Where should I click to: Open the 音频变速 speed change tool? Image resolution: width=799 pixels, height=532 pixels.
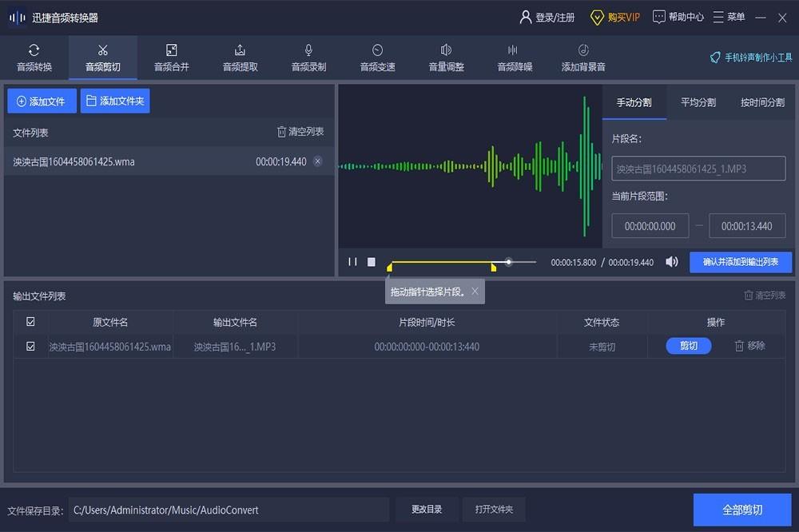coord(378,58)
